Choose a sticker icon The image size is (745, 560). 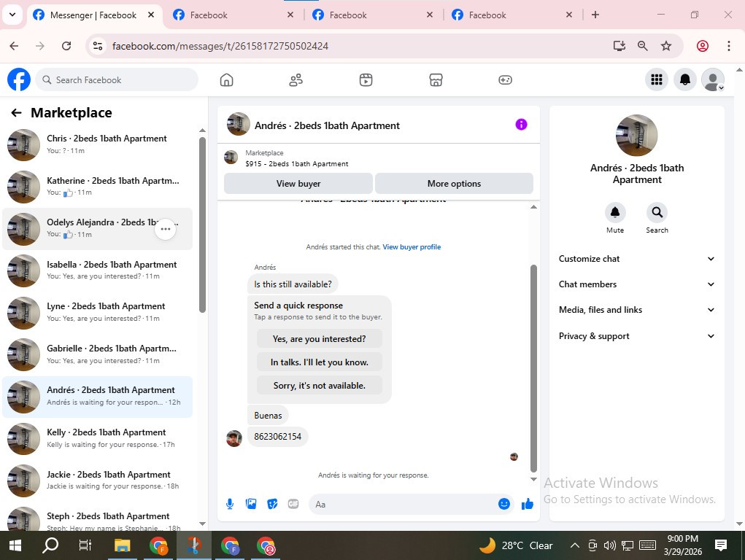pyautogui.click(x=272, y=504)
